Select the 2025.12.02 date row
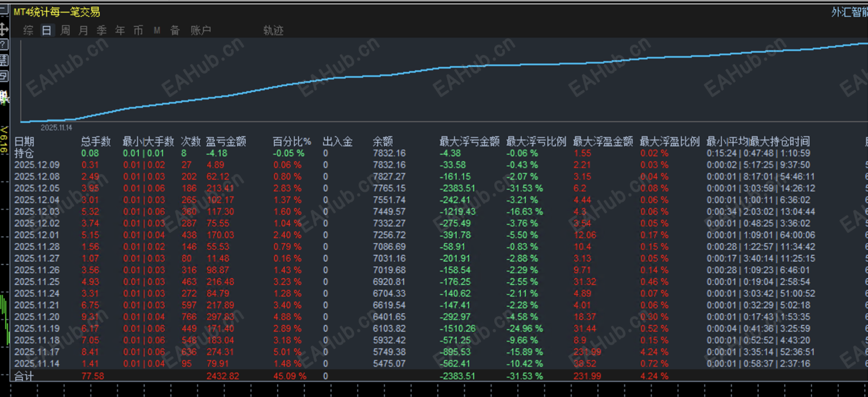 pos(37,224)
